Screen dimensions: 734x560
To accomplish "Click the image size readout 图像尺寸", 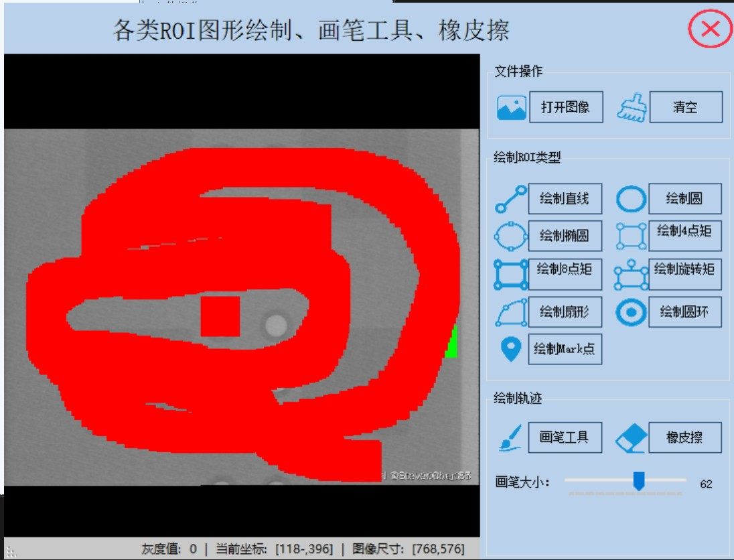I will click(409, 549).
